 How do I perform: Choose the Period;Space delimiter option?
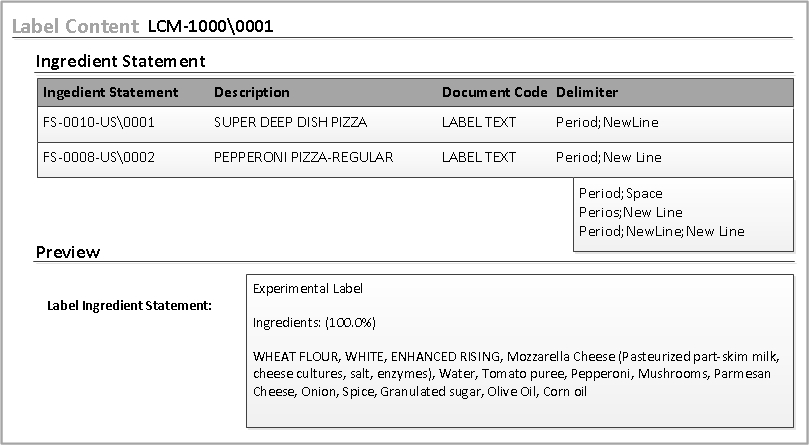click(620, 193)
